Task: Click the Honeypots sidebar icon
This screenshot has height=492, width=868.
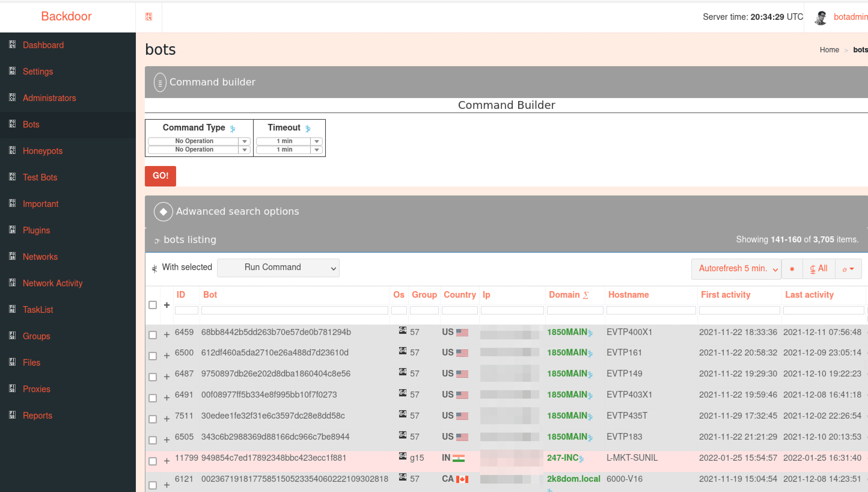Action: 13,150
